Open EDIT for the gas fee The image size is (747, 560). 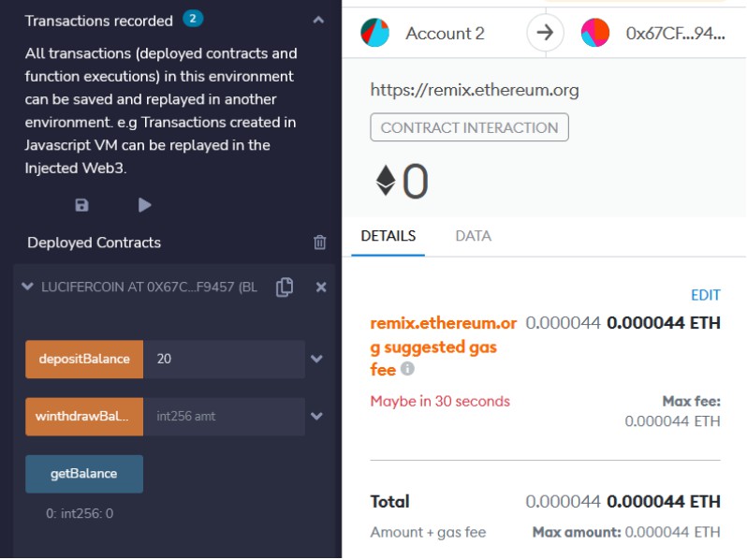tap(706, 295)
